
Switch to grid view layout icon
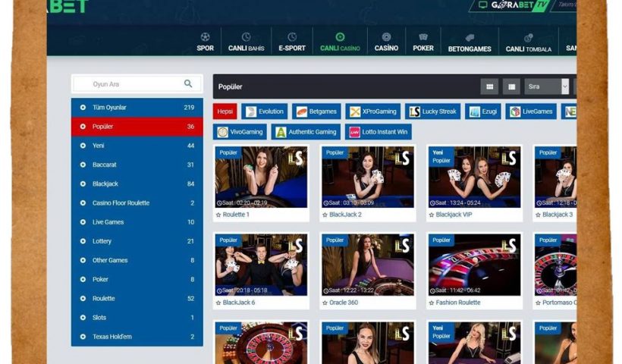489,86
